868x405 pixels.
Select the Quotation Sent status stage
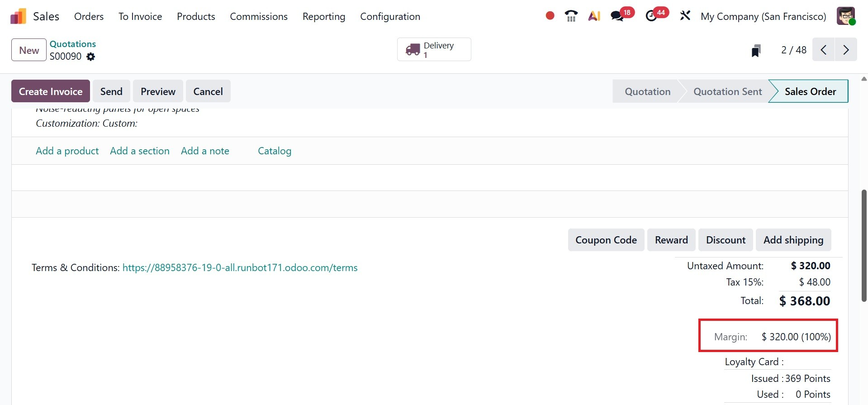click(727, 91)
